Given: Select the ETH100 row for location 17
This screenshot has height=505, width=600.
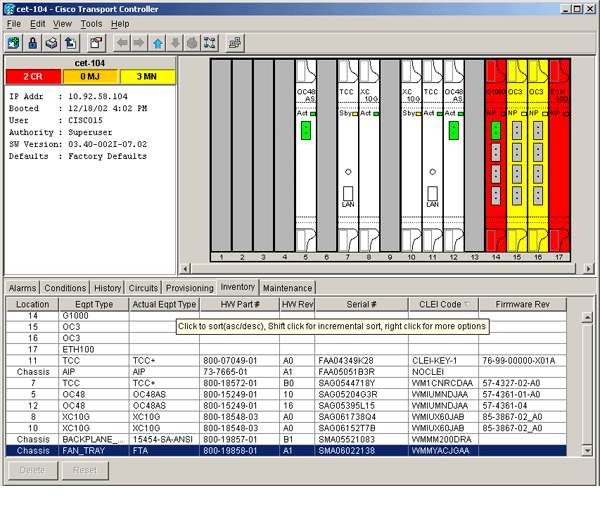Looking at the screenshot, I should pyautogui.click(x=286, y=349).
